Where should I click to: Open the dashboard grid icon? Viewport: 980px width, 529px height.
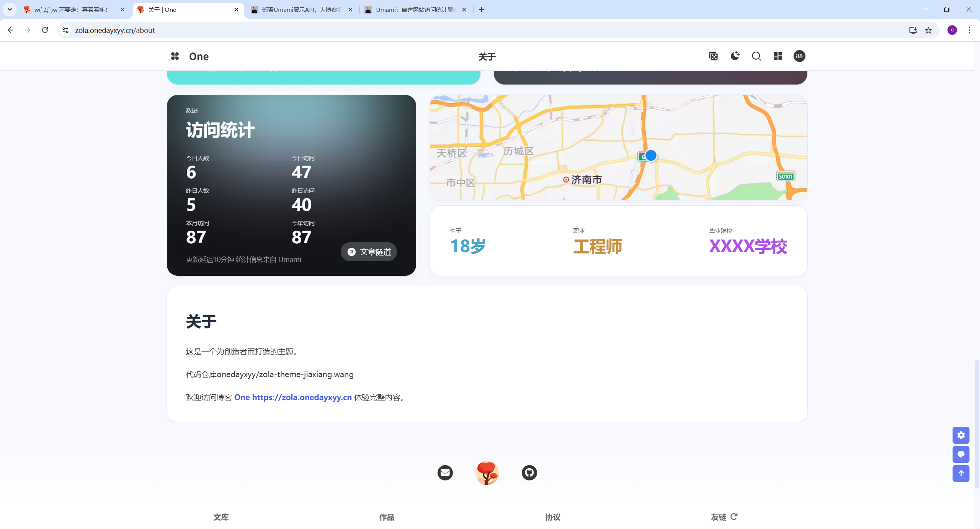point(778,56)
